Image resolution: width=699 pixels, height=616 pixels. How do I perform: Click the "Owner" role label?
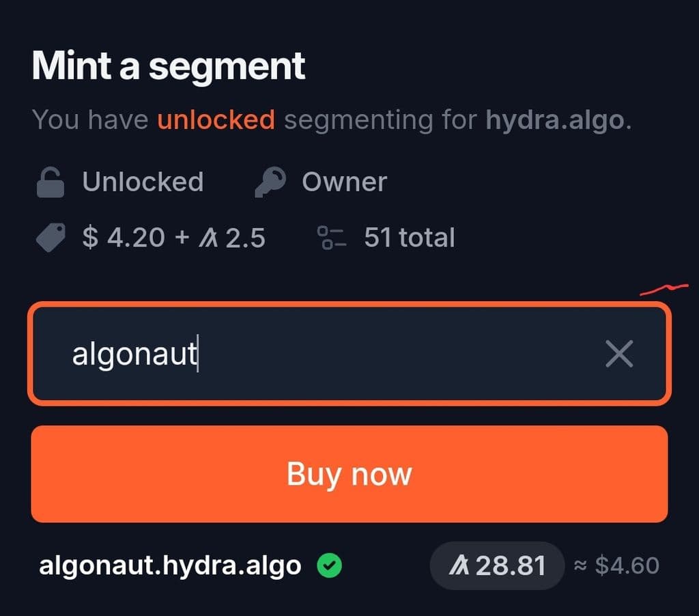coord(344,182)
